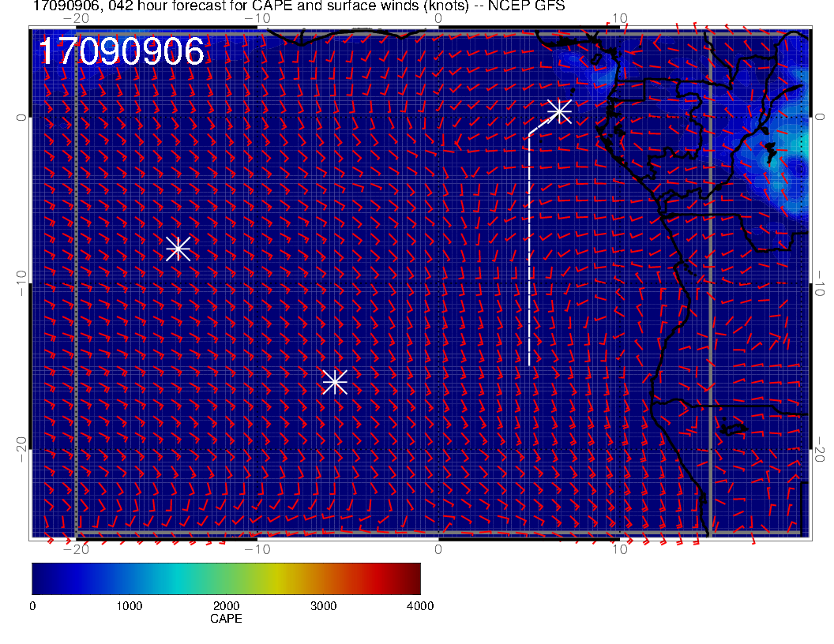Image resolution: width=834 pixels, height=644 pixels.
Task: Click the white asterisk marker near -15 longitude
Action: [178, 248]
